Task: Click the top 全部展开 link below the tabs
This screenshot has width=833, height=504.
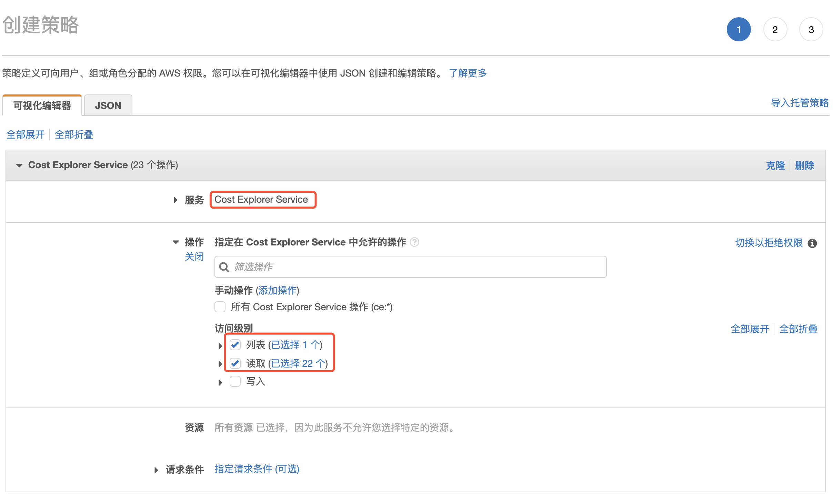Action: 26,134
